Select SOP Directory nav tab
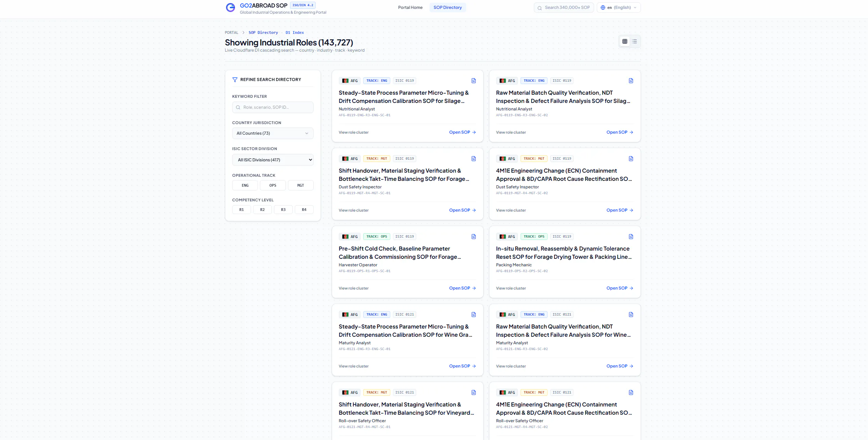The width and height of the screenshot is (868, 440). pyautogui.click(x=448, y=8)
